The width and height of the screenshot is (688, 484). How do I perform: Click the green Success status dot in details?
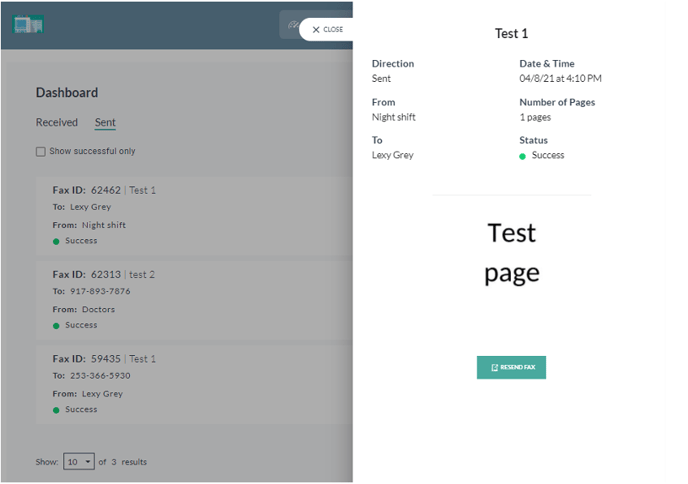[523, 156]
